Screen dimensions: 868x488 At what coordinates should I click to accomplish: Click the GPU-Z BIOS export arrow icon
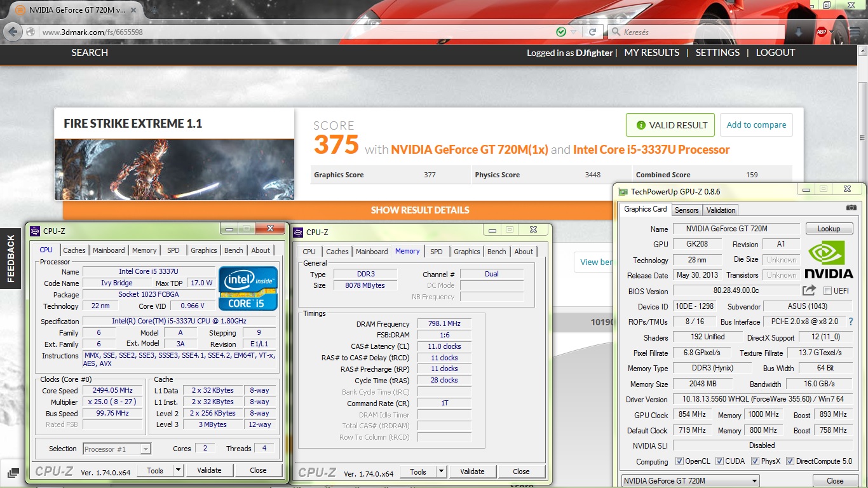click(809, 290)
